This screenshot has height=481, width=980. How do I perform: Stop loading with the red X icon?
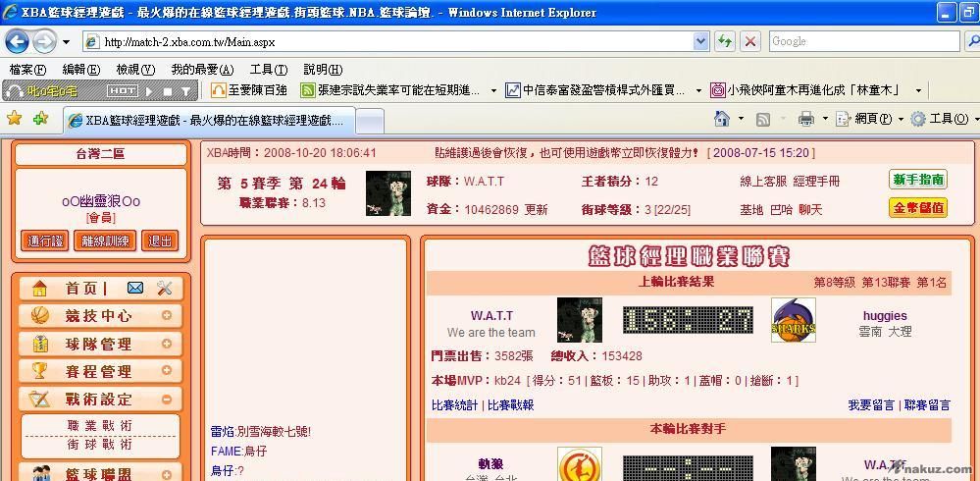pyautogui.click(x=750, y=42)
